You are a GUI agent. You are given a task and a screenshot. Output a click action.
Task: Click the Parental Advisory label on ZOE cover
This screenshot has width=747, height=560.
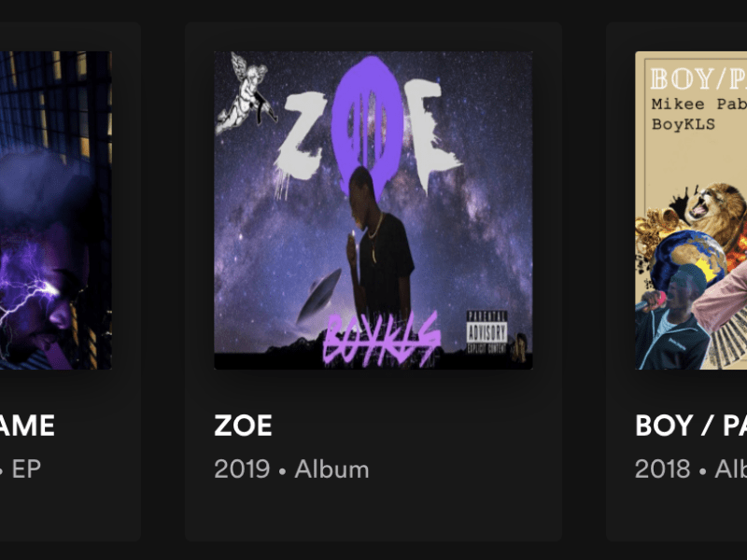point(486,332)
